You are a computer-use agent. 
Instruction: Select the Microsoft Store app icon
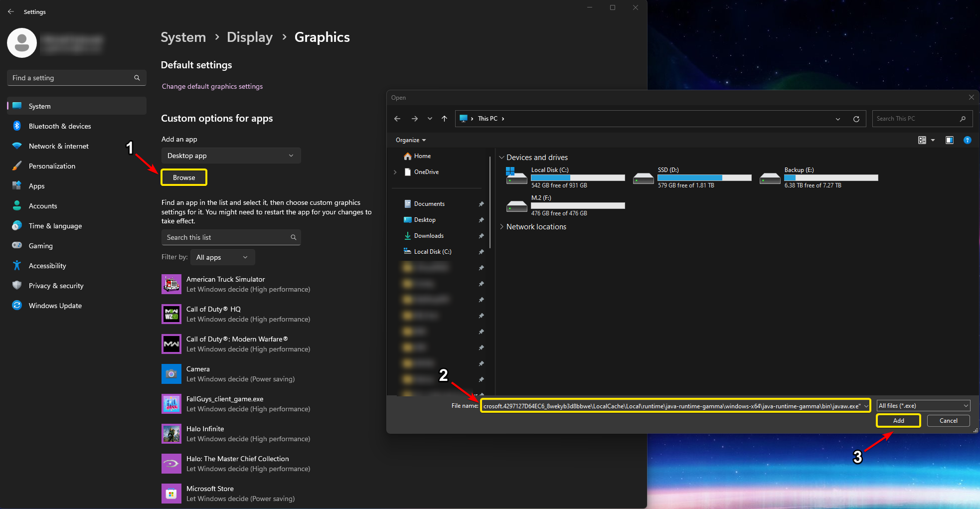(x=171, y=494)
